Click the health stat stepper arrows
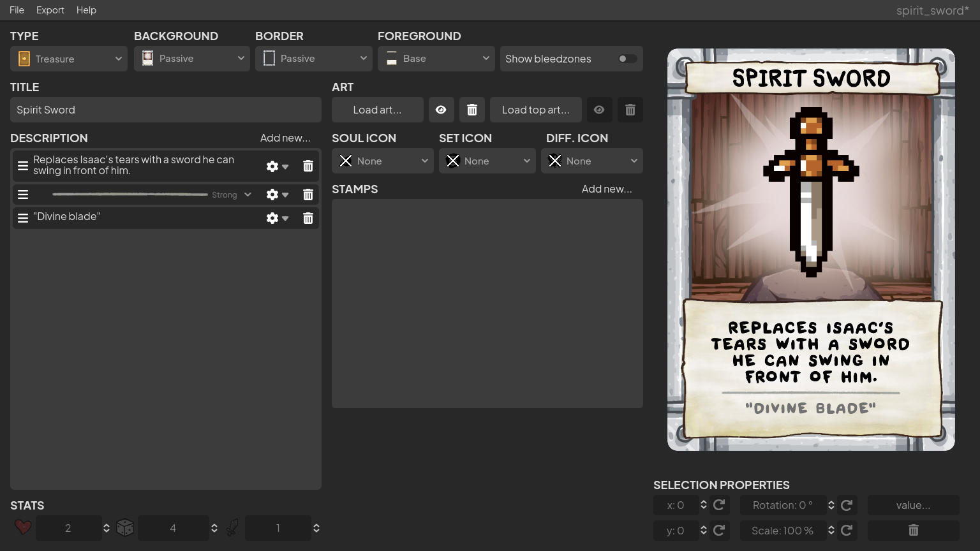980x551 pixels. 107,528
